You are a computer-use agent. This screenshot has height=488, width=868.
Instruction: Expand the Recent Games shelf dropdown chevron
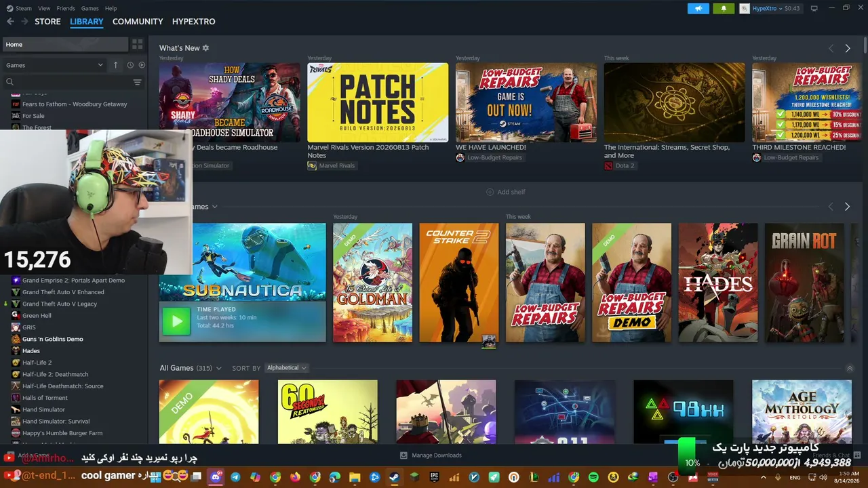pyautogui.click(x=214, y=207)
